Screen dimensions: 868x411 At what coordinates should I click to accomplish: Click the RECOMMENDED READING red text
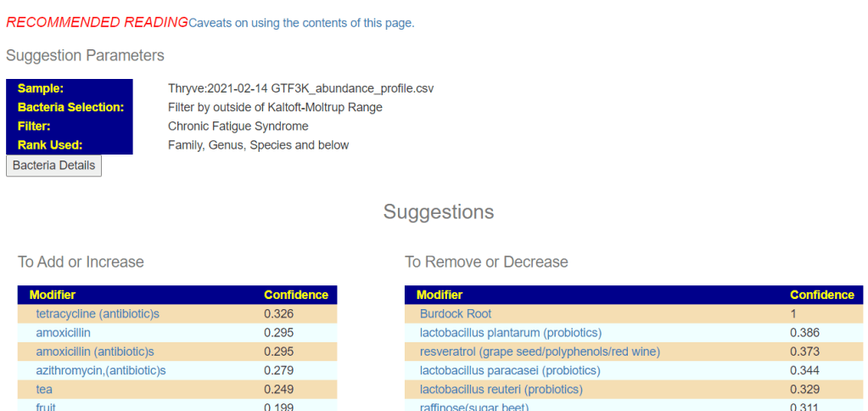pos(97,23)
